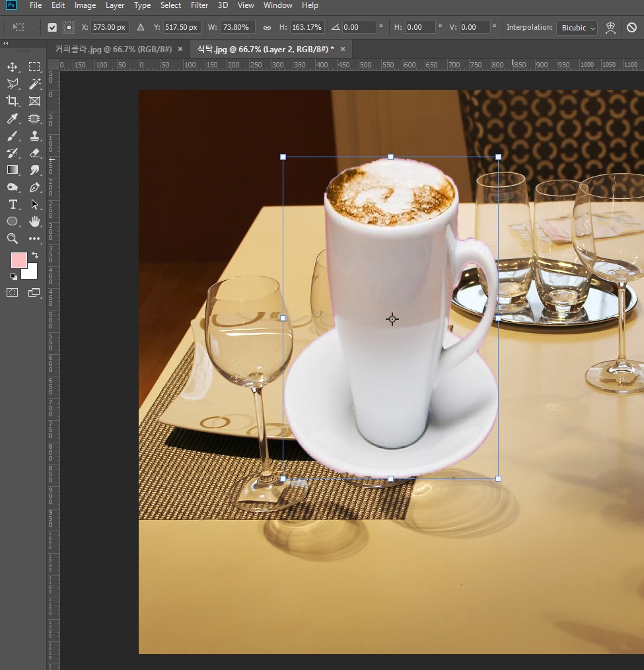Toggle relative positioning triangle for reference point
Image resolution: width=644 pixels, height=670 pixels.
point(140,28)
